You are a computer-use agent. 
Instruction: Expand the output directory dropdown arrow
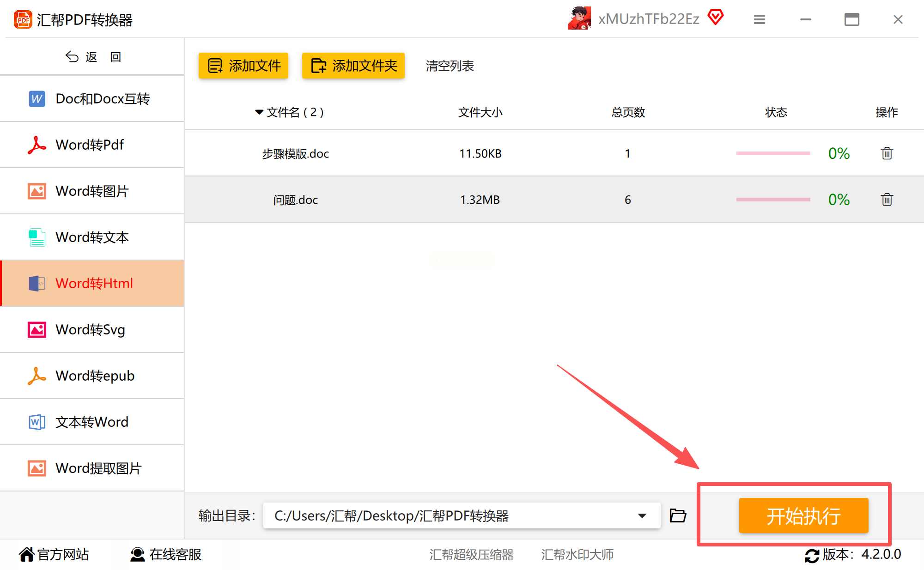tap(642, 515)
